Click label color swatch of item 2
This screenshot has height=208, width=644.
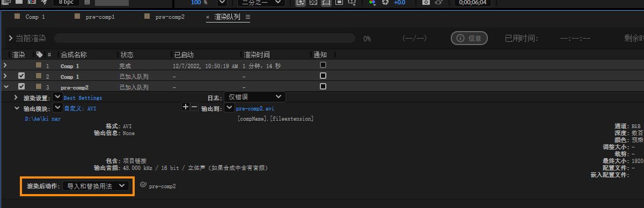pos(39,76)
